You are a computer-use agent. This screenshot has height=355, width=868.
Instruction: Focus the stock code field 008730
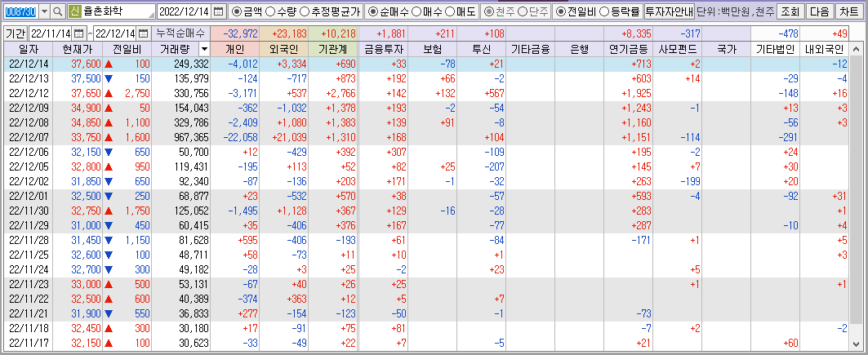(20, 11)
